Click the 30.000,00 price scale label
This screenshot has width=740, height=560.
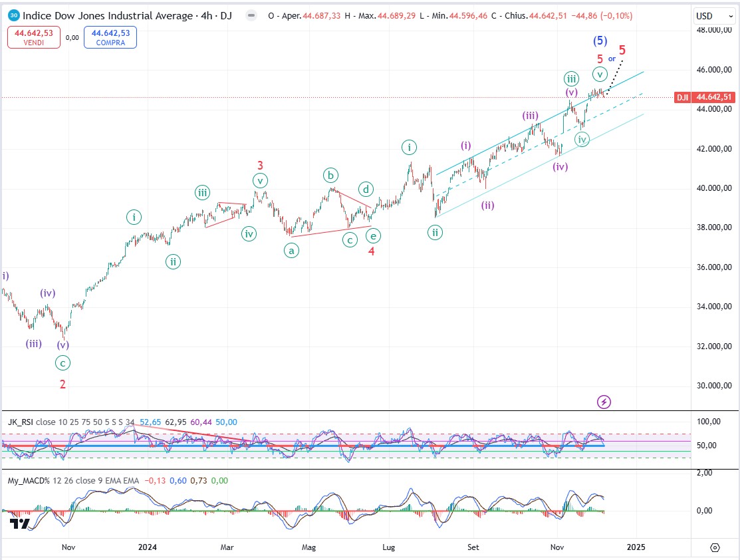(x=714, y=385)
